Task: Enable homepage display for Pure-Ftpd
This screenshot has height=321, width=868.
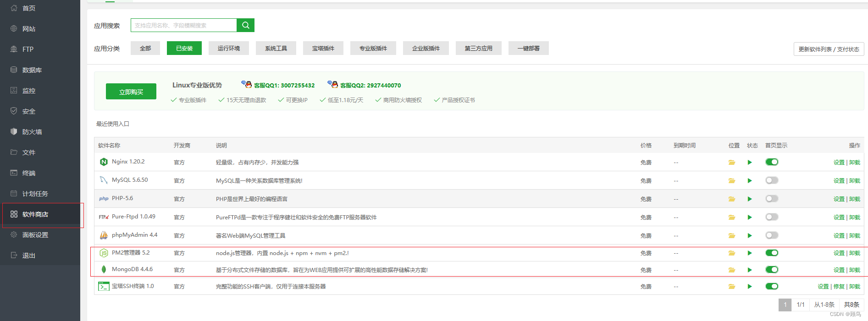Action: 772,217
